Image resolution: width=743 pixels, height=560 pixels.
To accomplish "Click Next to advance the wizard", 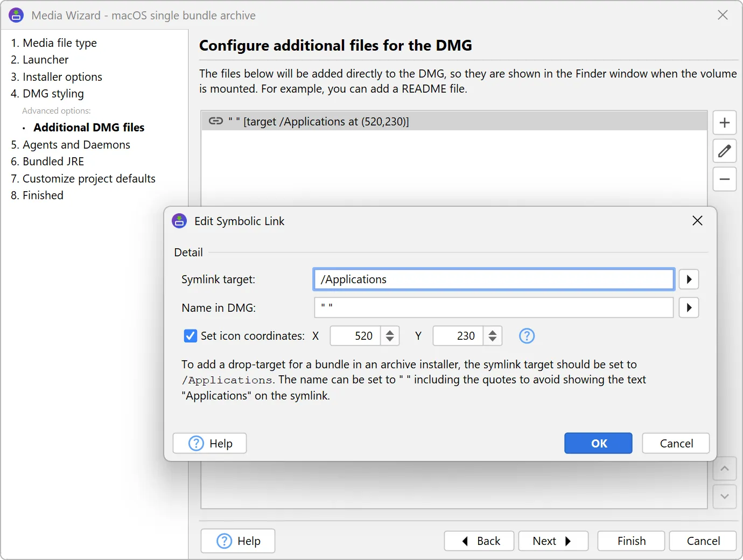I will pyautogui.click(x=552, y=541).
